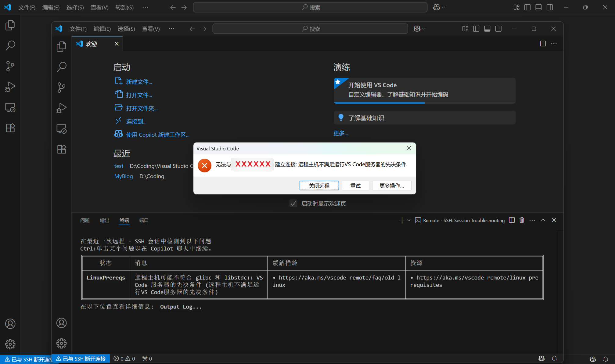The height and width of the screenshot is (364, 615).
Task: Open Source Control in inner activity bar
Action: point(61,88)
